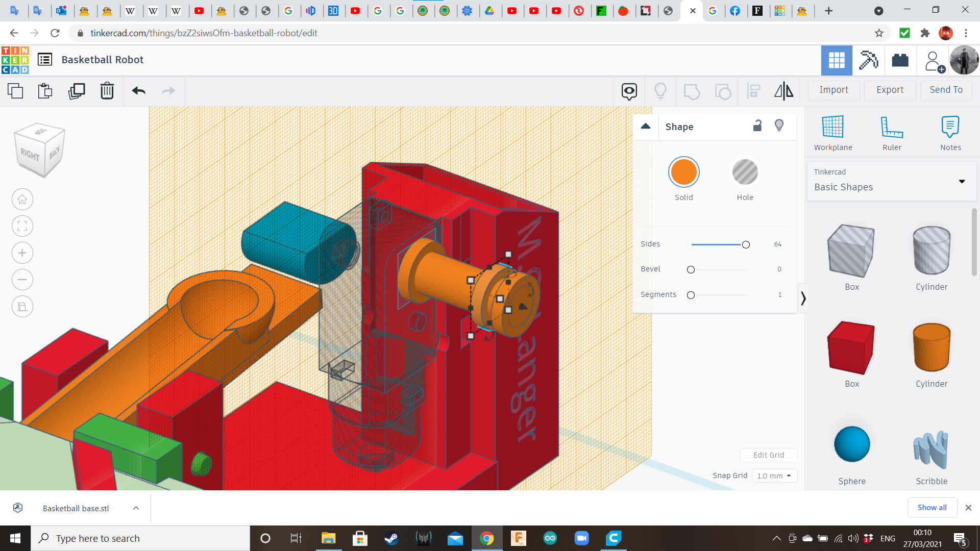Toggle shape visibility lightbulb in Shape panel
980x551 pixels.
pos(779,126)
